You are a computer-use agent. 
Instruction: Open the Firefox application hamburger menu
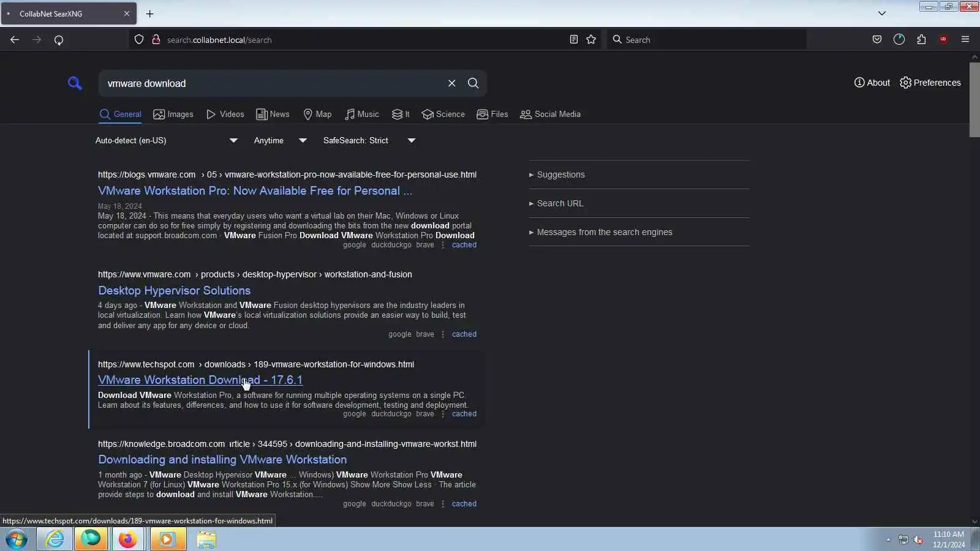(x=965, y=40)
